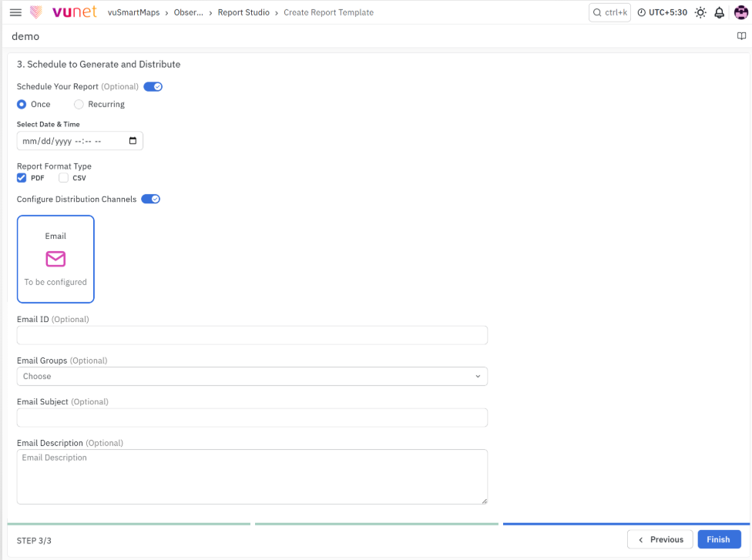Turn off Configure Distribution Channels toggle
Viewport: 752px width, 560px height.
coord(150,199)
